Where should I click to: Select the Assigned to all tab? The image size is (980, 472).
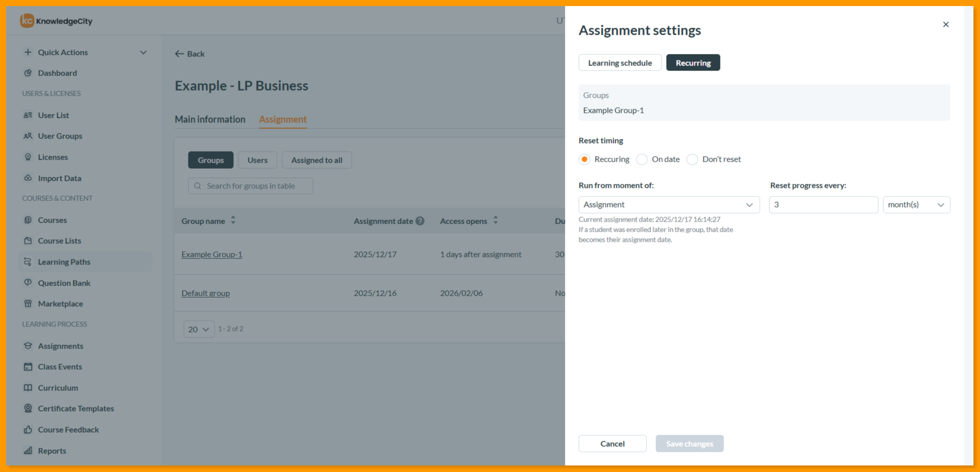316,160
